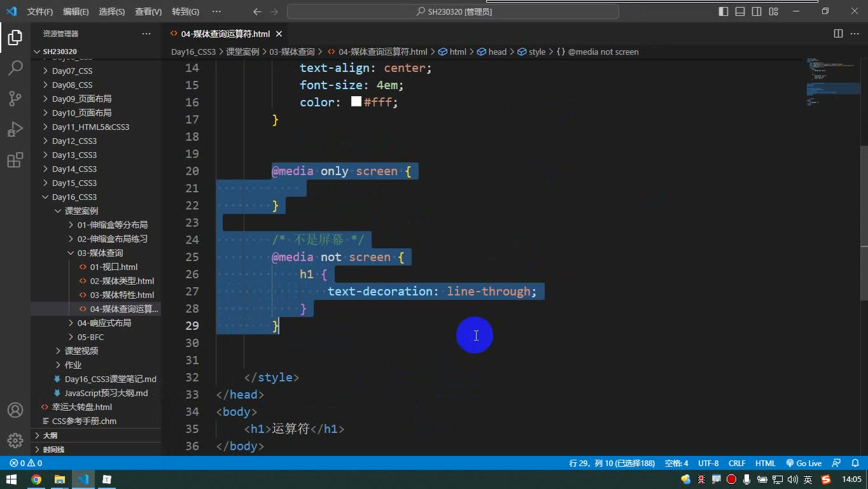The image size is (868, 489).
Task: Open editor More Actions ellipsis
Action: tap(855, 34)
